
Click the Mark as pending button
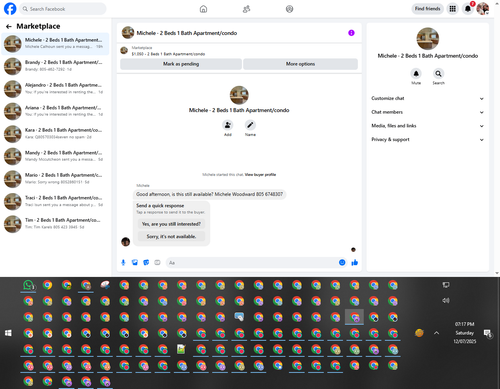point(181,64)
